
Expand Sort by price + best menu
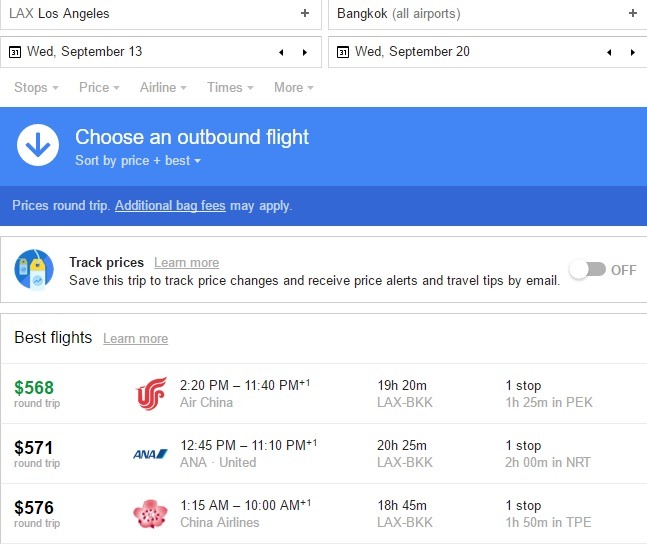coord(138,161)
